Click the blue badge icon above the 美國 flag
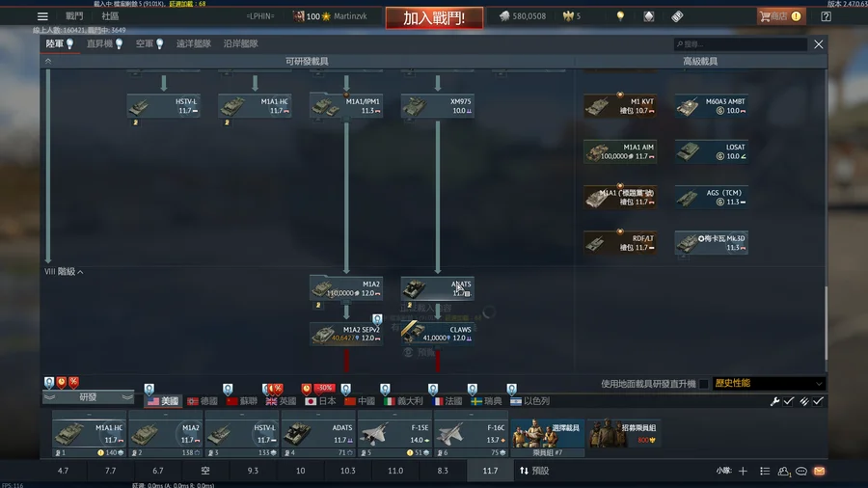This screenshot has width=868, height=488. click(149, 389)
